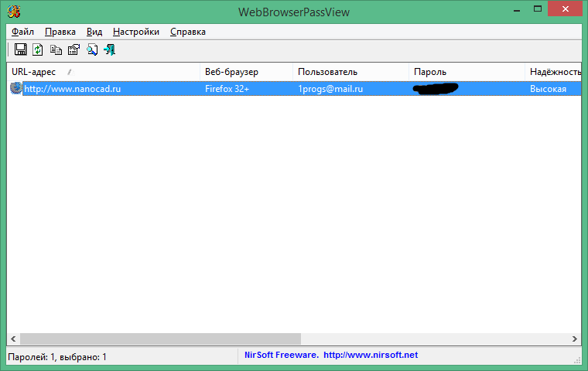The height and width of the screenshot is (371, 588).
Task: Click the horizontal scrollbar left arrow
Action: tap(13, 339)
